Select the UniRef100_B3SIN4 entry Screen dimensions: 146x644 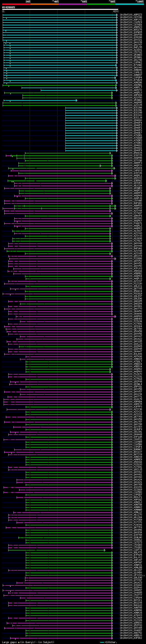(131, 108)
